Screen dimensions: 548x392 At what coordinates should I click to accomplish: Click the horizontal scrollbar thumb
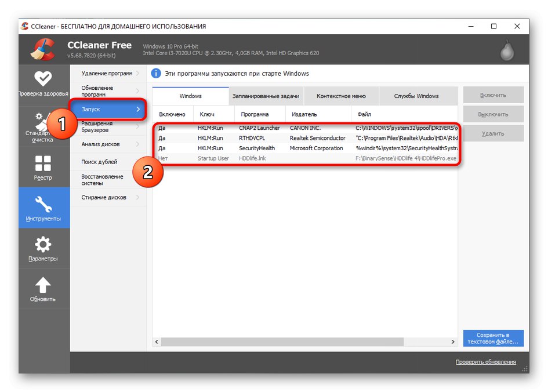click(282, 342)
